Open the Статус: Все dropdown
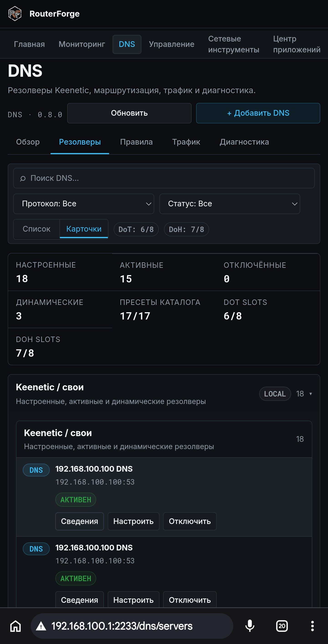Image resolution: width=328 pixels, height=644 pixels. (230, 204)
